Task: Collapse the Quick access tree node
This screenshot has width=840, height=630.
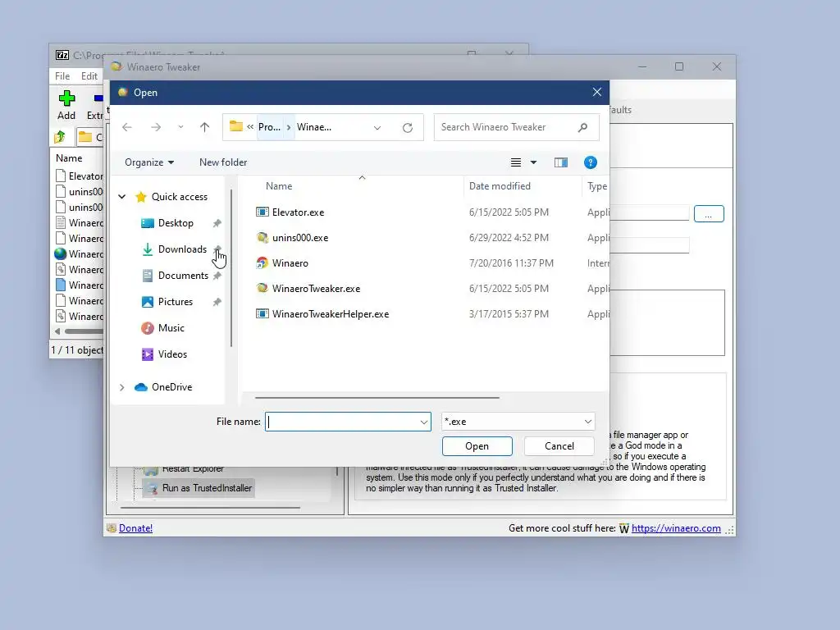Action: pyautogui.click(x=122, y=197)
